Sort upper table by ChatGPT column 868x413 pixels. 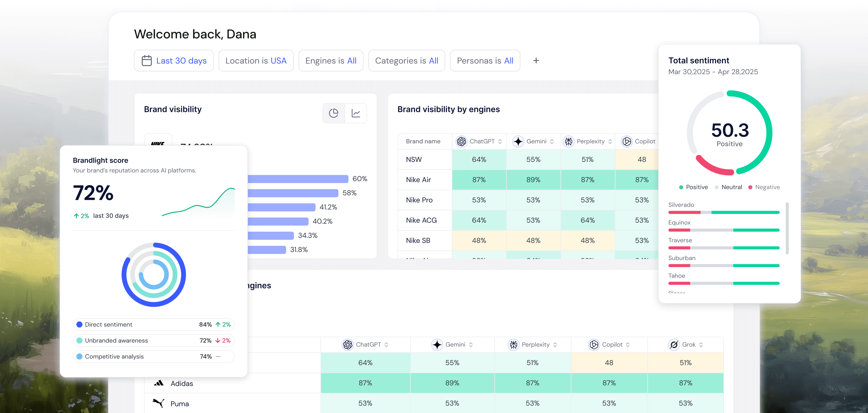point(500,141)
